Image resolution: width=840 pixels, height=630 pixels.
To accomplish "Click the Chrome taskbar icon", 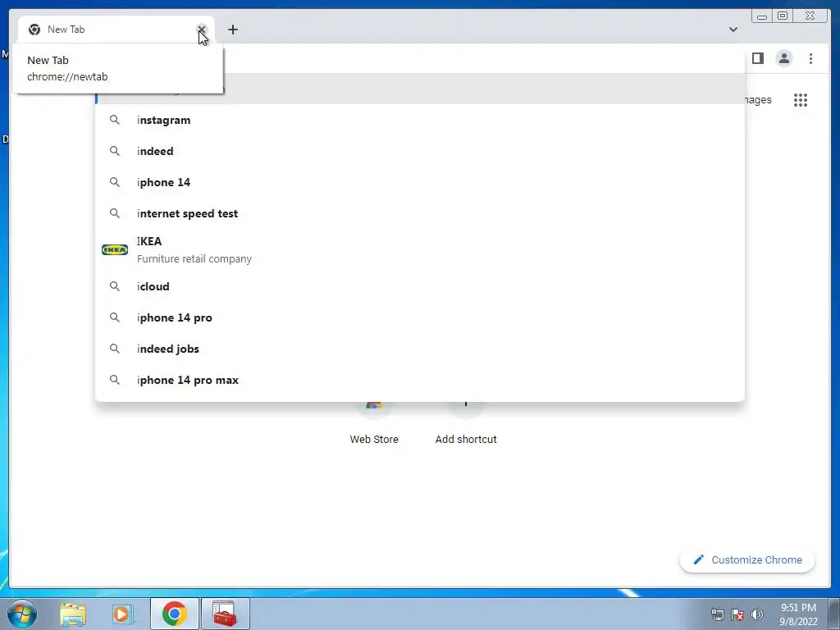I will pos(175,614).
